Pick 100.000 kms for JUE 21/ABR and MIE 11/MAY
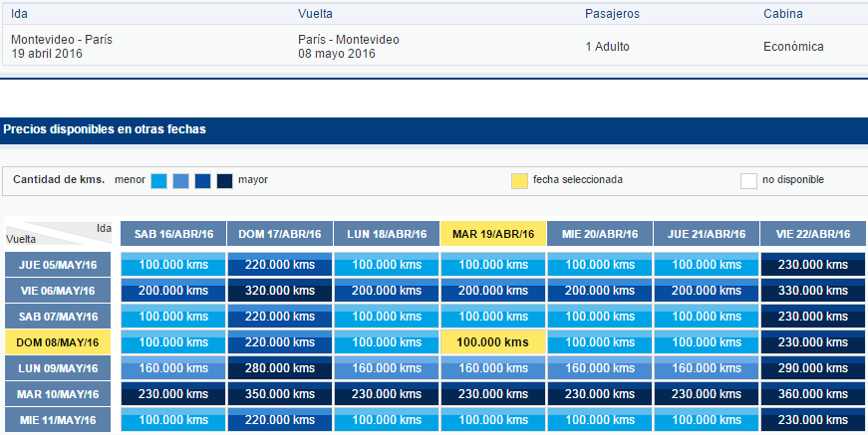868x435 pixels. [x=707, y=420]
